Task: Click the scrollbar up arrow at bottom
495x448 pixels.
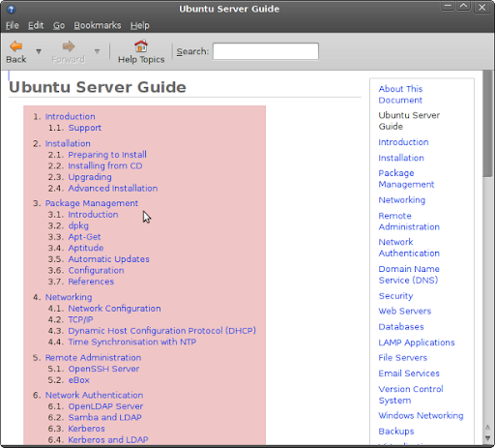Action: (487, 428)
